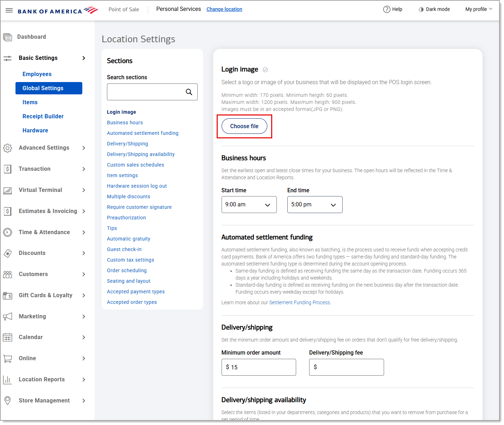504x425 pixels.
Task: Open the Location Reports chart icon
Action: [7, 380]
